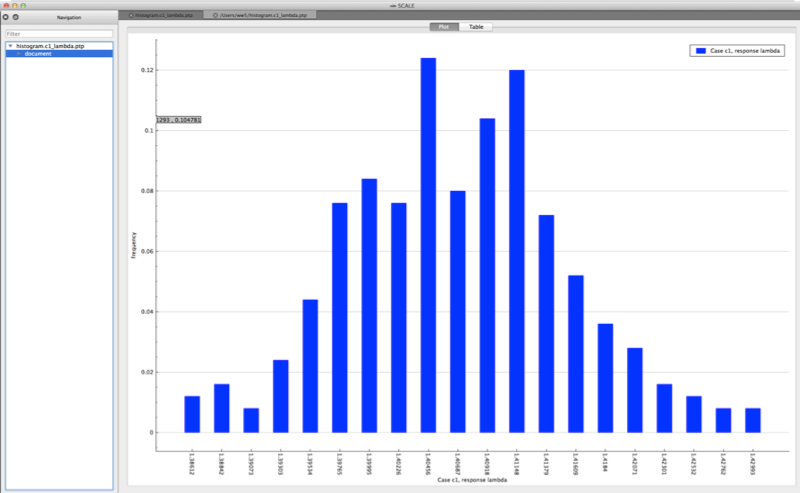Click the leftmost histogram bar
Viewport: 800px width, 493px height.
pyautogui.click(x=192, y=414)
